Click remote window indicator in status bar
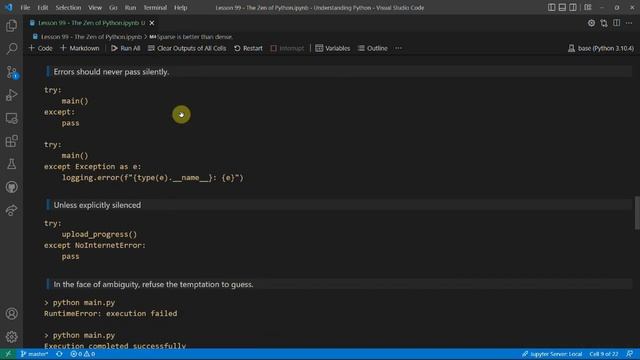Screen dimensions: 640x360 pyautogui.click(x=8, y=354)
